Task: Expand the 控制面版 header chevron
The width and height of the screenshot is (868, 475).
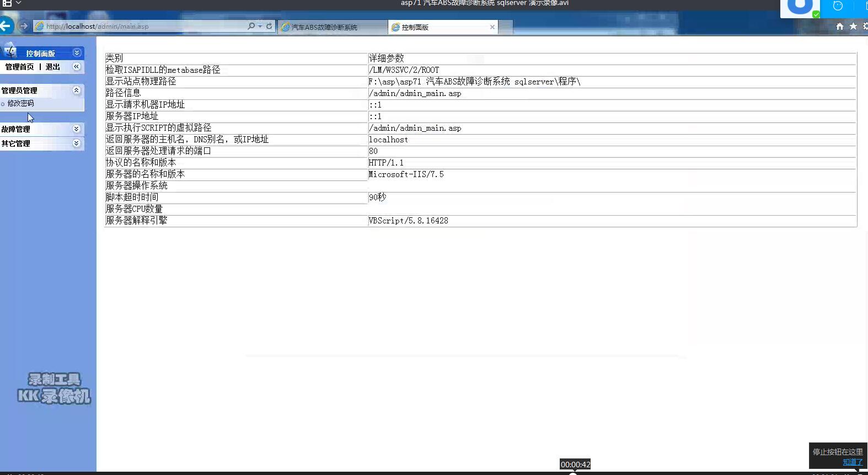Action: pyautogui.click(x=77, y=53)
